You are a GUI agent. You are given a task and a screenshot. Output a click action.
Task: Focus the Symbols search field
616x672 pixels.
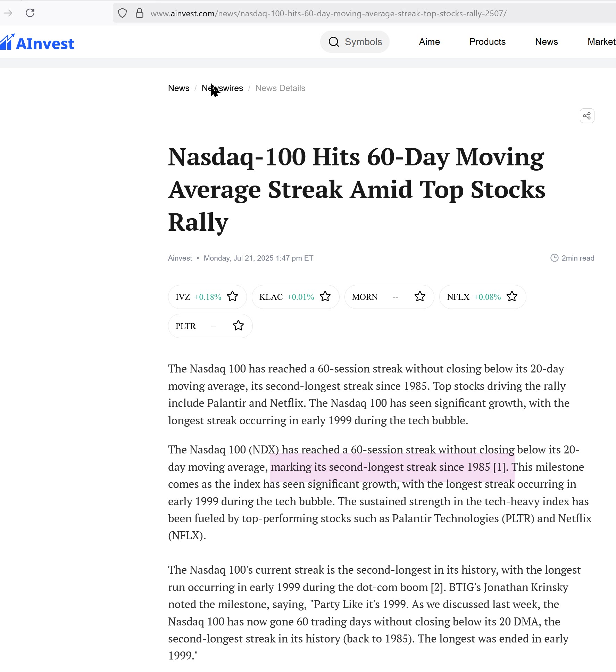click(355, 42)
